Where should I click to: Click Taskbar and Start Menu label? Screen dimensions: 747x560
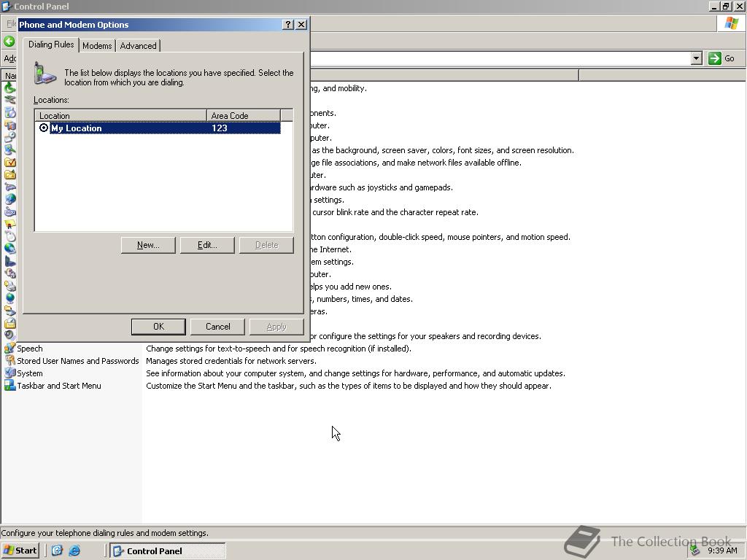59,386
